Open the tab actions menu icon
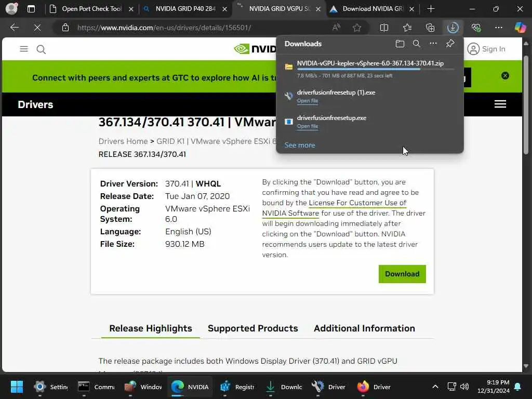The height and width of the screenshot is (399, 532). point(31,9)
